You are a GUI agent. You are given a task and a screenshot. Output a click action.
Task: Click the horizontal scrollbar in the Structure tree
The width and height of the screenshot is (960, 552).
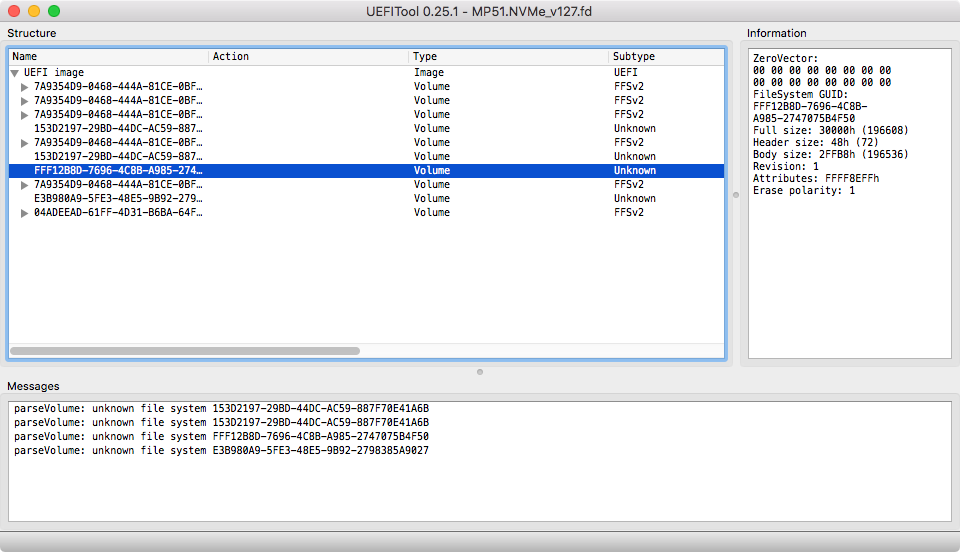[185, 351]
